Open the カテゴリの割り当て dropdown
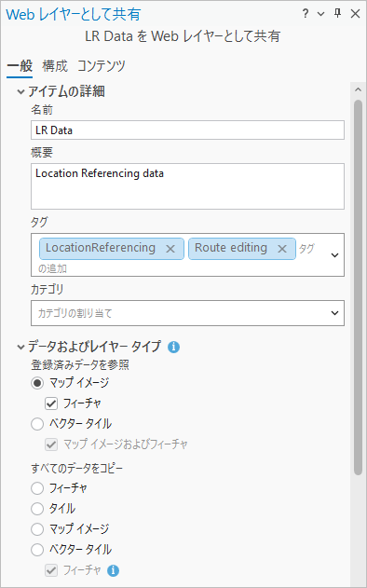 pos(187,313)
